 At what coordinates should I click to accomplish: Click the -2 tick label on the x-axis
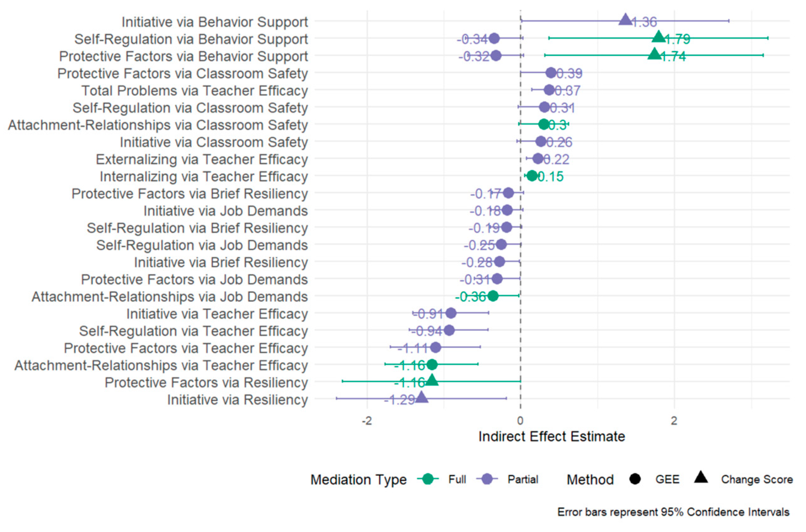tap(367, 421)
